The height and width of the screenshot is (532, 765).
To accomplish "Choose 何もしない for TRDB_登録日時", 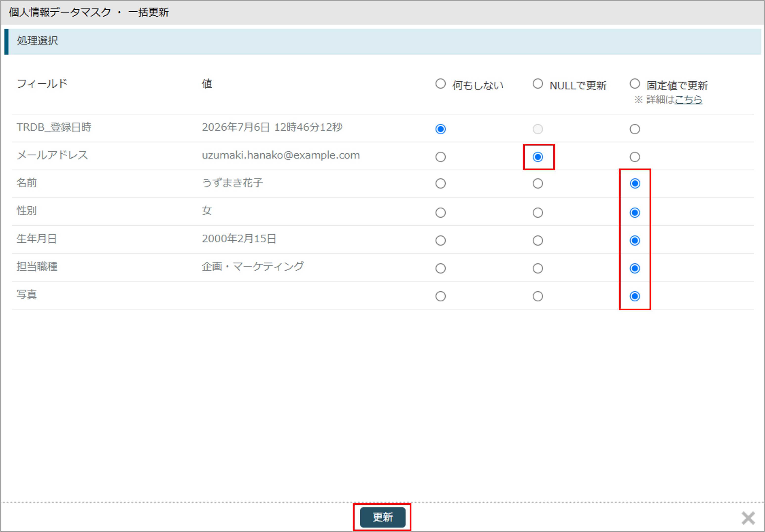I will [x=440, y=129].
